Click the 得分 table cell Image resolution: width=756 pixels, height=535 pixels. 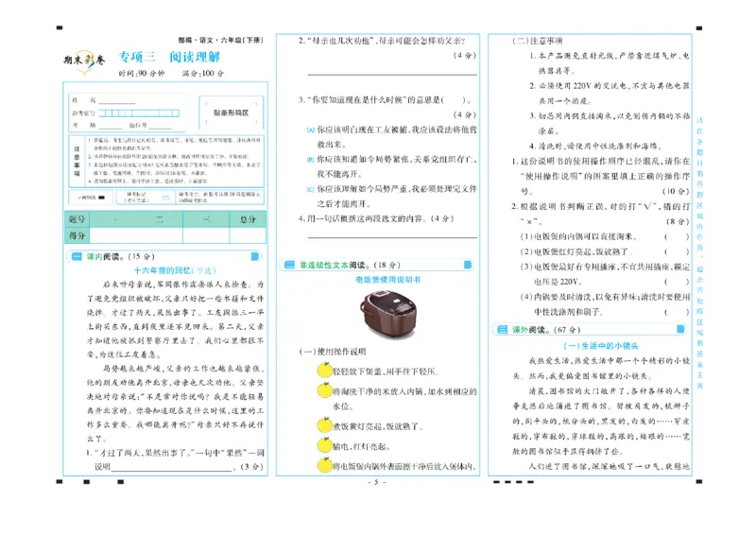click(77, 235)
